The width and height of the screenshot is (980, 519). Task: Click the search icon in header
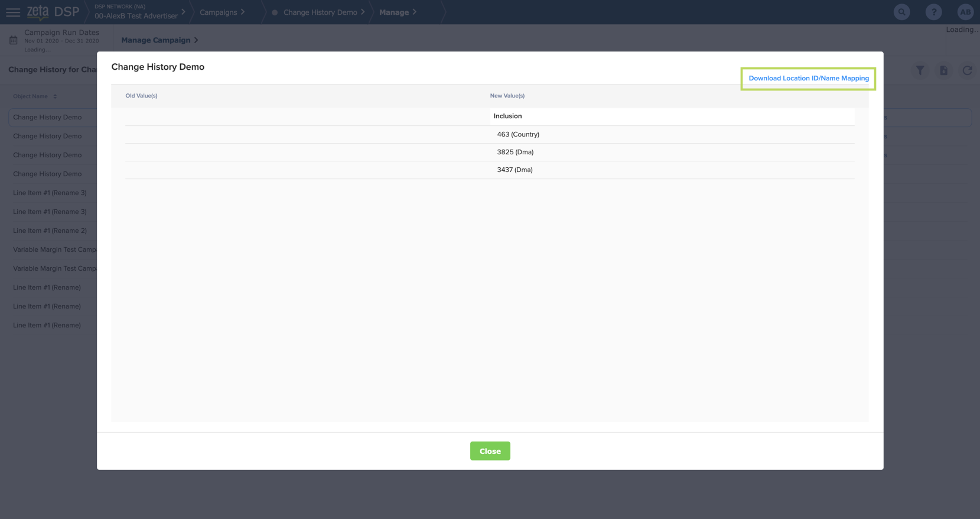click(901, 12)
